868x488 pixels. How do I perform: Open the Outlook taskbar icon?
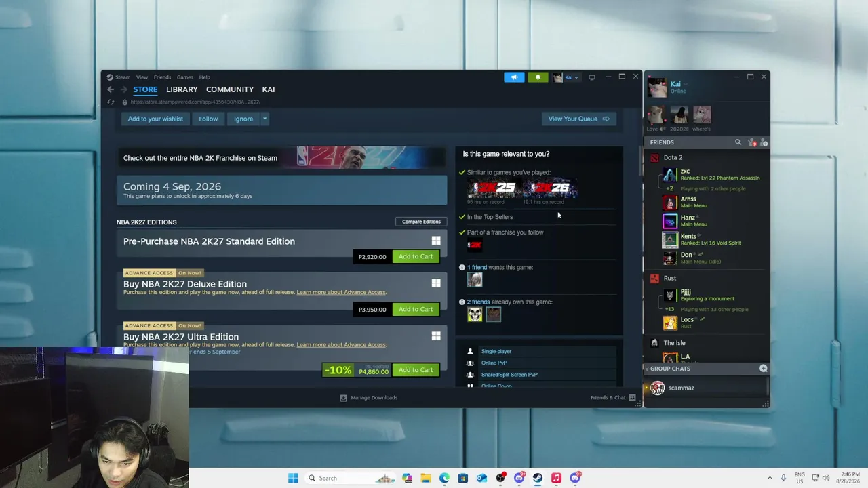[481, 478]
